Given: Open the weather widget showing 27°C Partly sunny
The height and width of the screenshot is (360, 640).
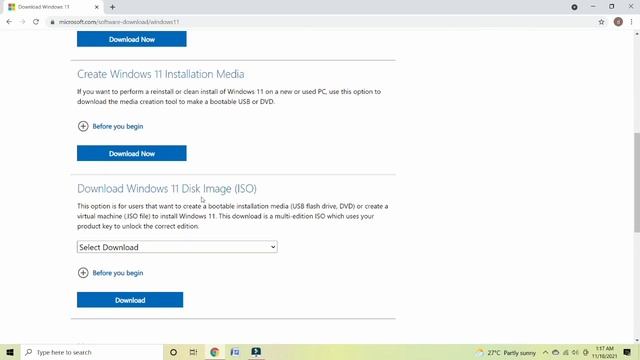Looking at the screenshot, I should tap(506, 353).
